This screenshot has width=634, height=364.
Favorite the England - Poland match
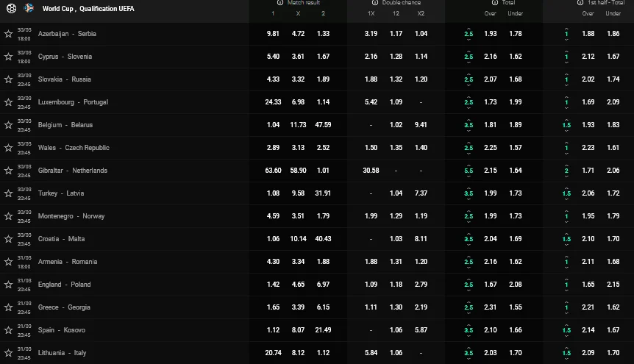tap(9, 285)
